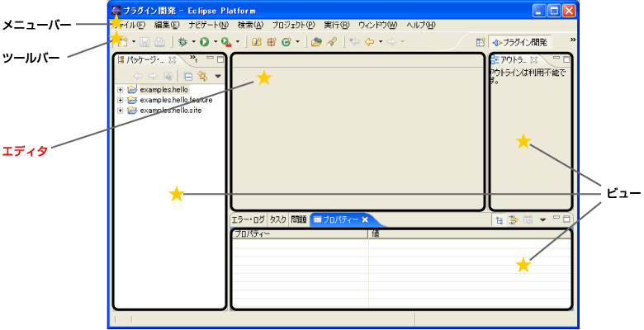Open the Back history dropdown arrow
This screenshot has height=330, width=644.
point(381,42)
